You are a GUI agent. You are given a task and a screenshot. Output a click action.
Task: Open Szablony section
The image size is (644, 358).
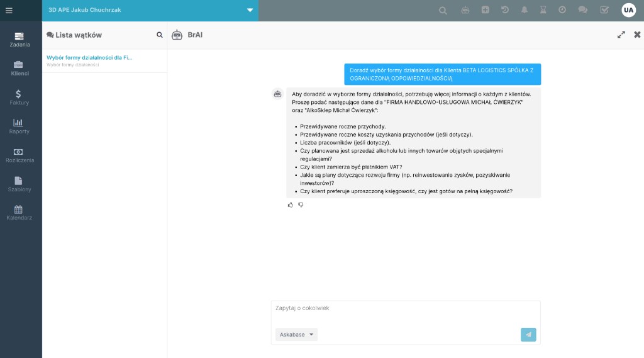click(19, 184)
